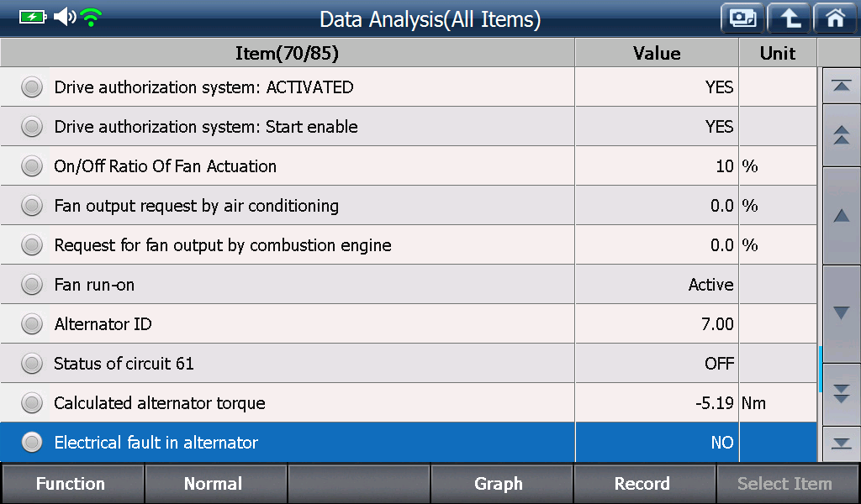Click the screenshot capture icon
The width and height of the screenshot is (861, 504).
[742, 18]
